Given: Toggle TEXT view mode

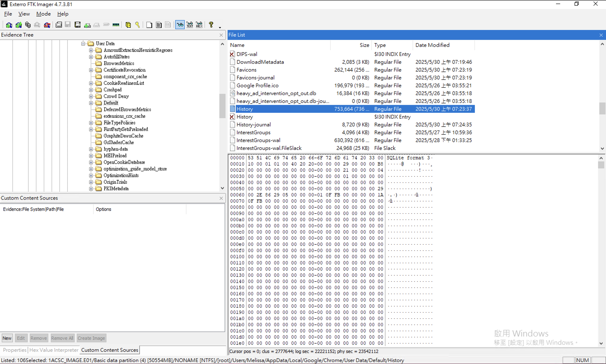Looking at the screenshot, I should [x=190, y=25].
